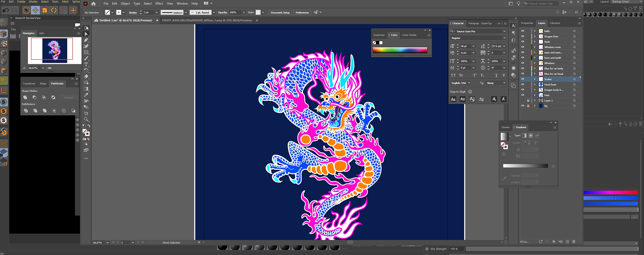Click zoom level field 66.67% in status bar
This screenshot has height=255, width=644.
pyautogui.click(x=99, y=243)
